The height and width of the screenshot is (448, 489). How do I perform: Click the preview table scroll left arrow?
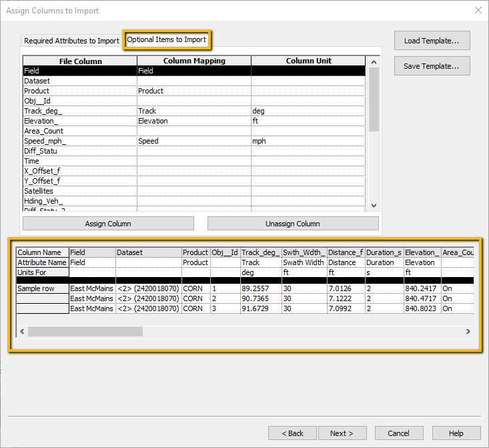click(x=22, y=331)
